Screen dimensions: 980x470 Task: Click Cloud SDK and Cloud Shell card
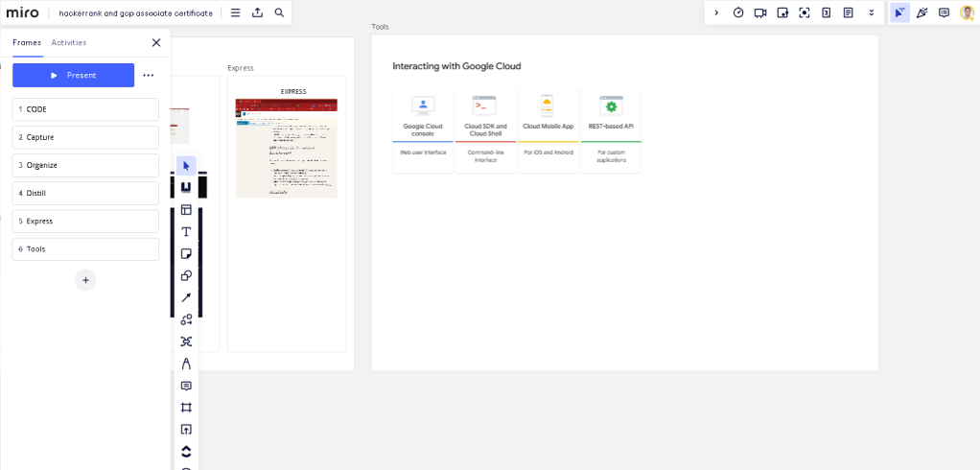[485, 130]
